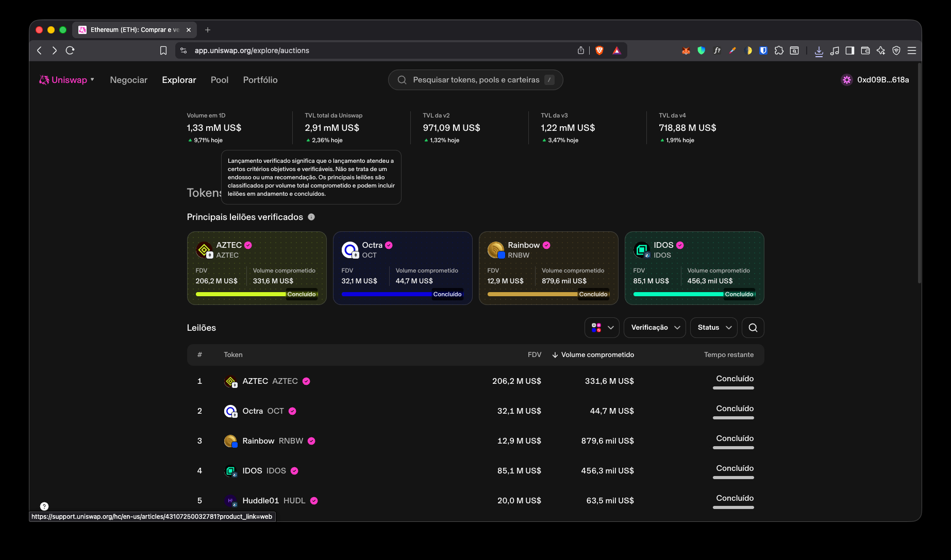Open the browser hamburger menu
This screenshot has width=951, height=560.
(x=912, y=50)
